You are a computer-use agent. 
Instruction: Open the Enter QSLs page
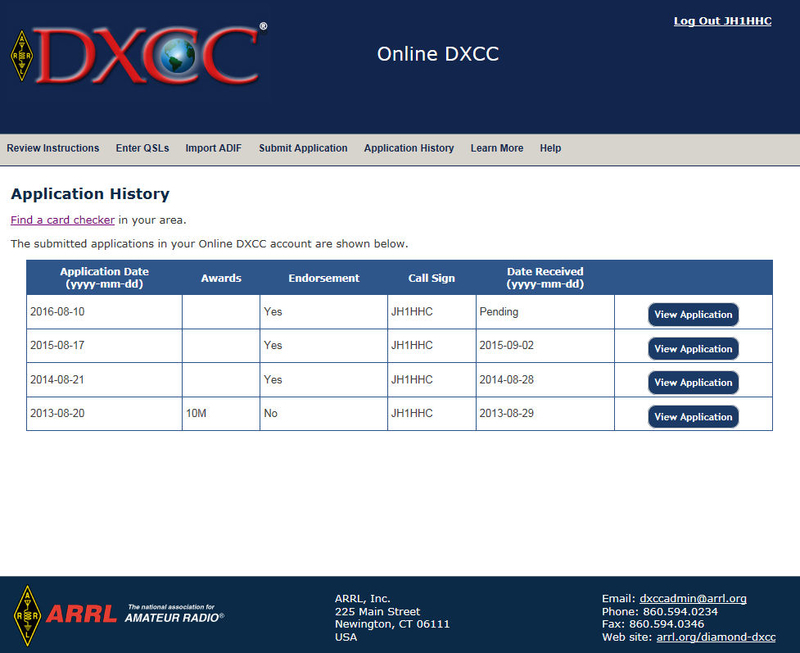142,148
